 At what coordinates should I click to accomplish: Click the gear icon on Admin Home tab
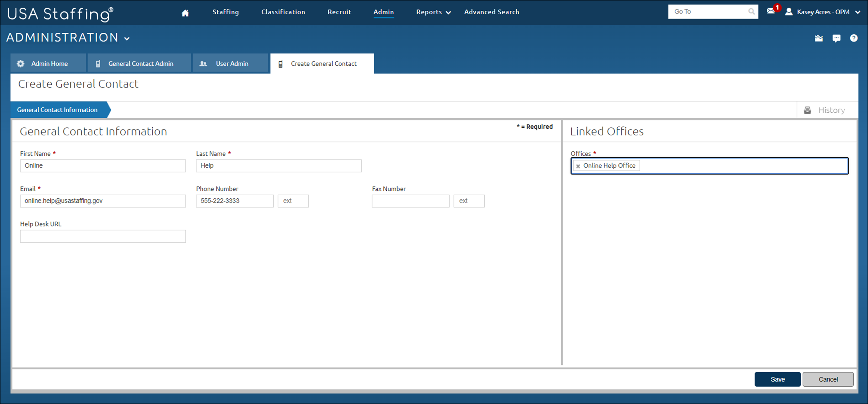pyautogui.click(x=20, y=63)
